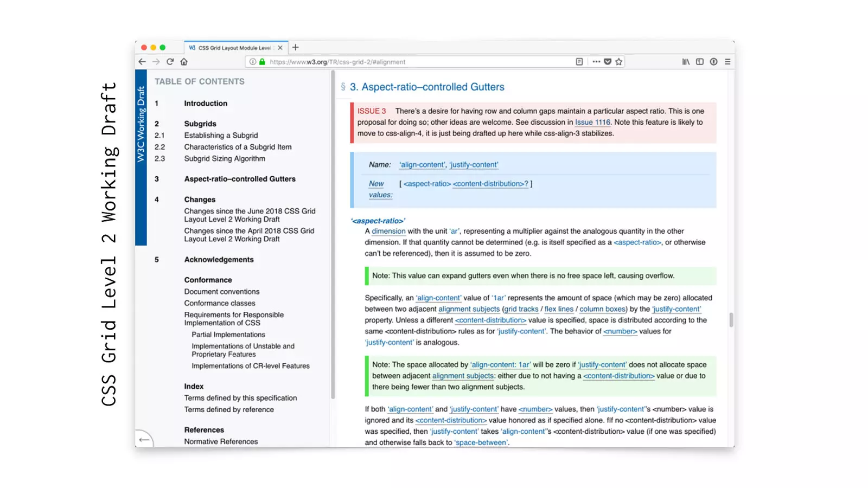This screenshot has height=488, width=868.
Task: Follow the column boxes link
Action: [602, 309]
